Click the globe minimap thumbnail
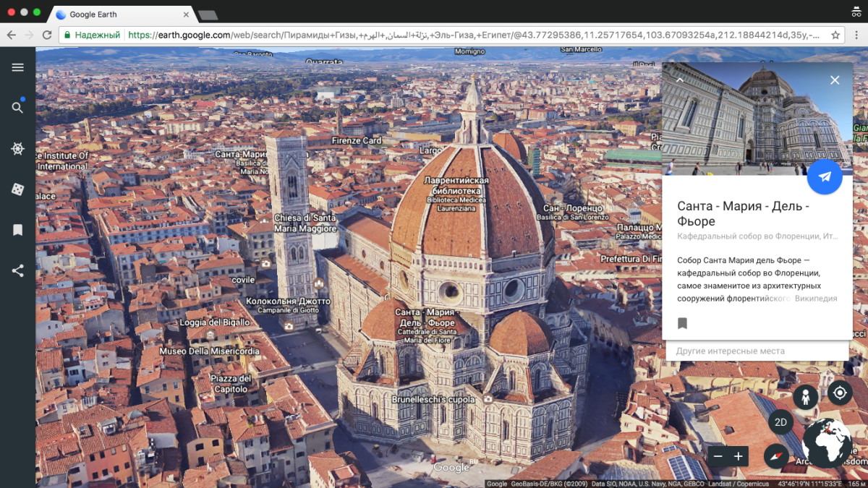Screen dimensions: 868x488 coord(827,442)
